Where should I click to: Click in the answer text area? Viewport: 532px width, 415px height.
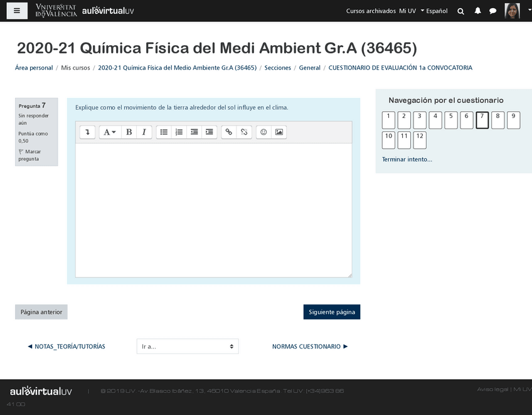(x=213, y=210)
